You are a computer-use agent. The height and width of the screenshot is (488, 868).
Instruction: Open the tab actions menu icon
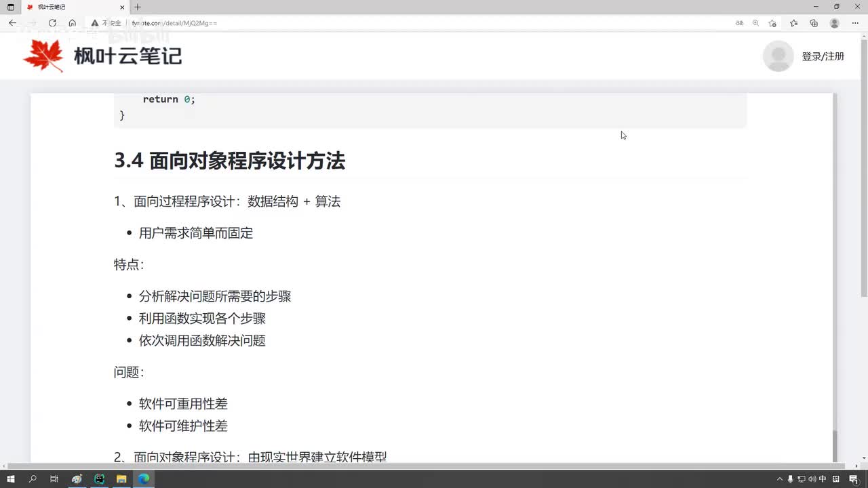point(10,7)
